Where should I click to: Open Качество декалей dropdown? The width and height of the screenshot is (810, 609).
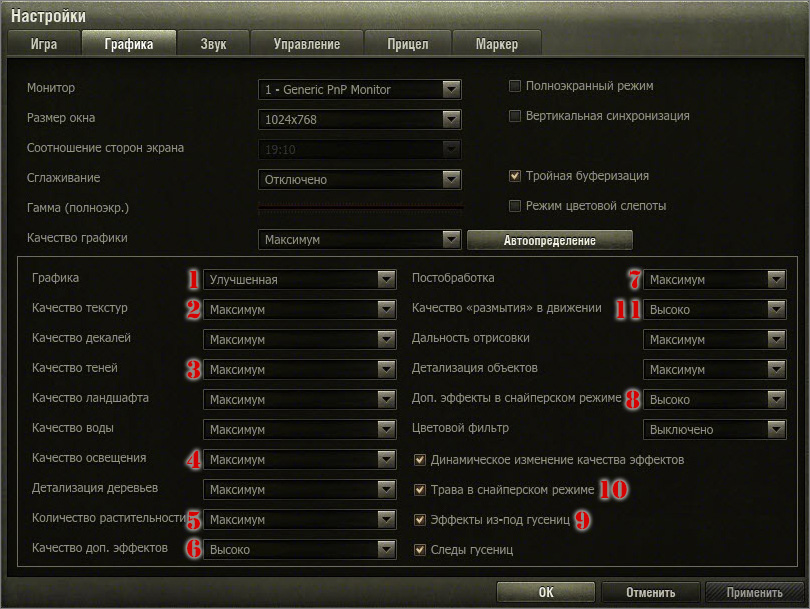point(300,339)
